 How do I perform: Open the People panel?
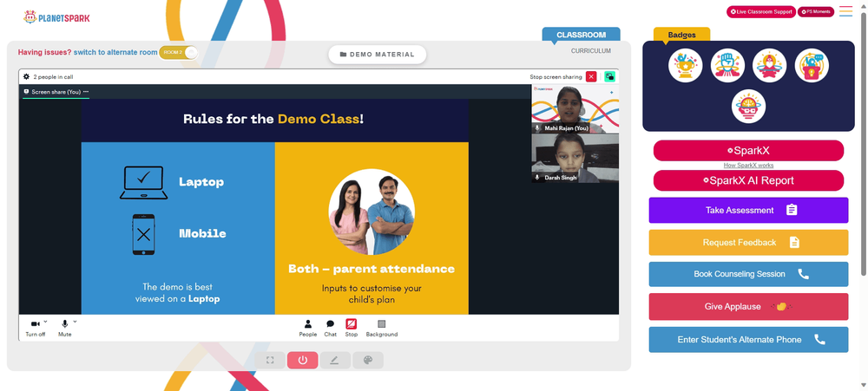(x=308, y=328)
